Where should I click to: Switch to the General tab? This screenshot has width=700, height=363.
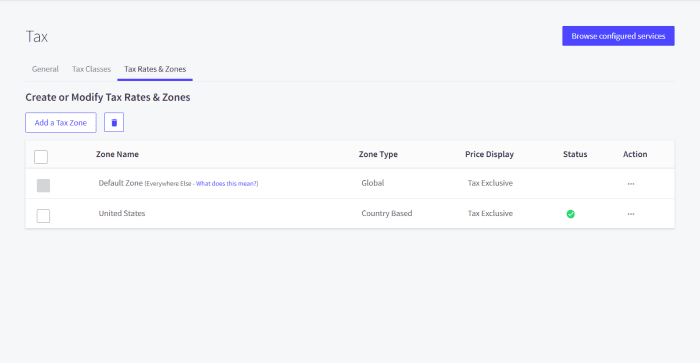coord(45,69)
